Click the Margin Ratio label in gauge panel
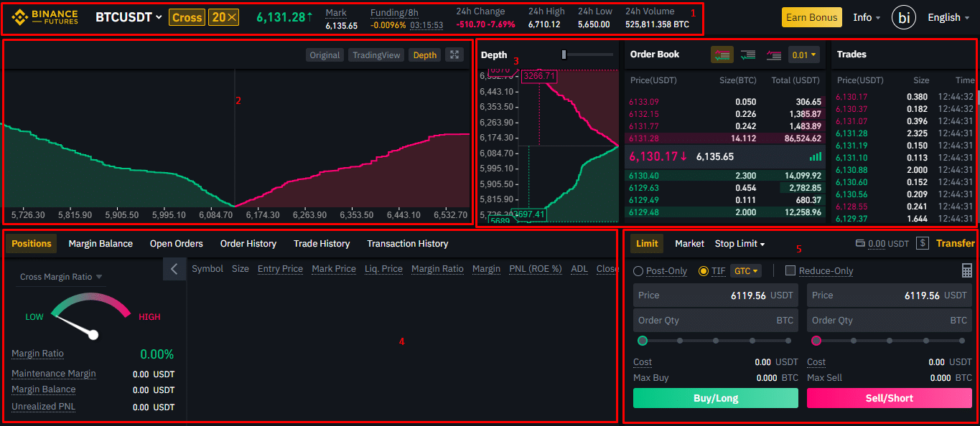980x426 pixels. [37, 354]
